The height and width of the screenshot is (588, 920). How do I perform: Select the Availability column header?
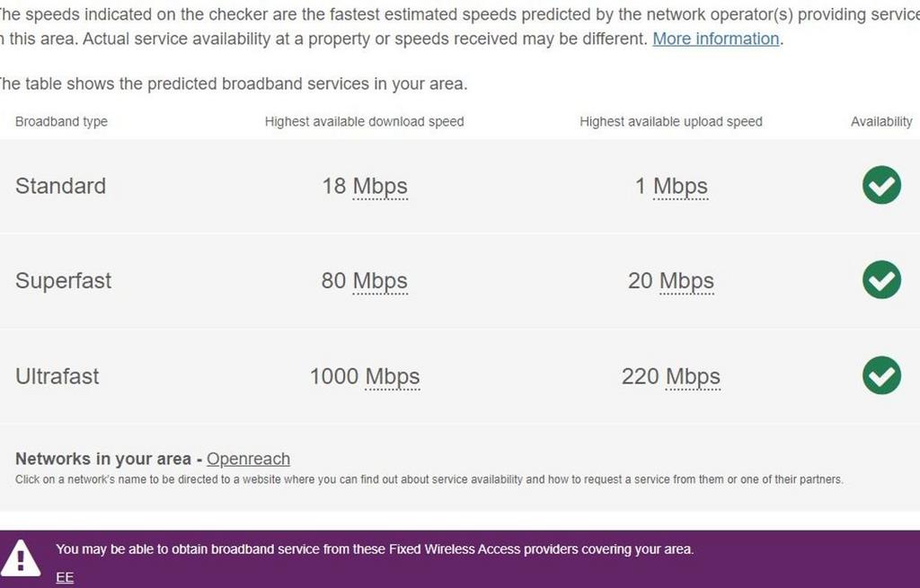tap(881, 122)
